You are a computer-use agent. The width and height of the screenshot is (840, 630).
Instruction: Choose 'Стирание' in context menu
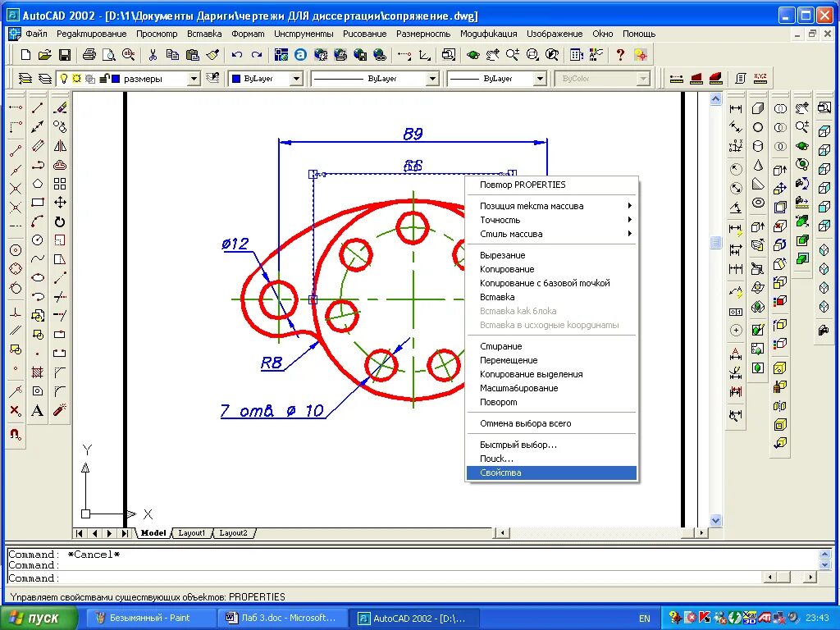[552, 346]
